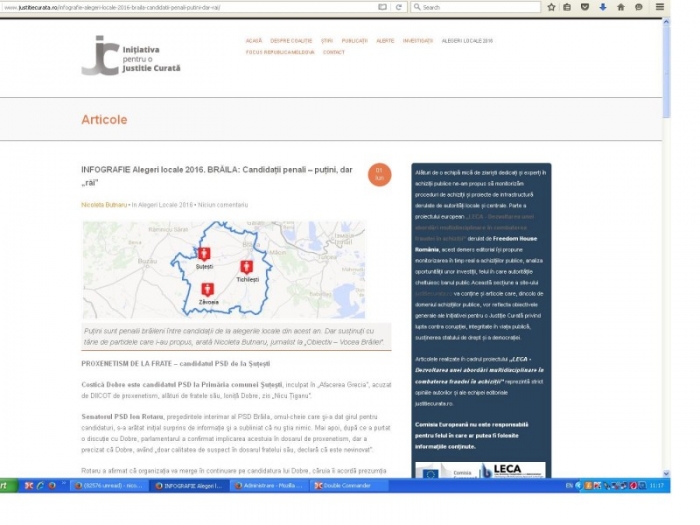Reload the current page

click(399, 7)
